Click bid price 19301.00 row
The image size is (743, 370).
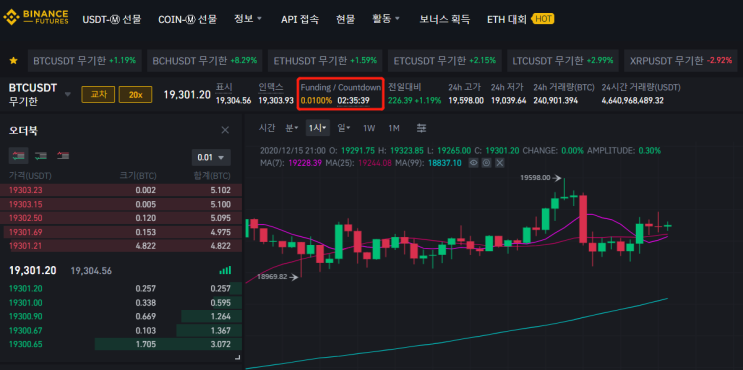point(121,302)
